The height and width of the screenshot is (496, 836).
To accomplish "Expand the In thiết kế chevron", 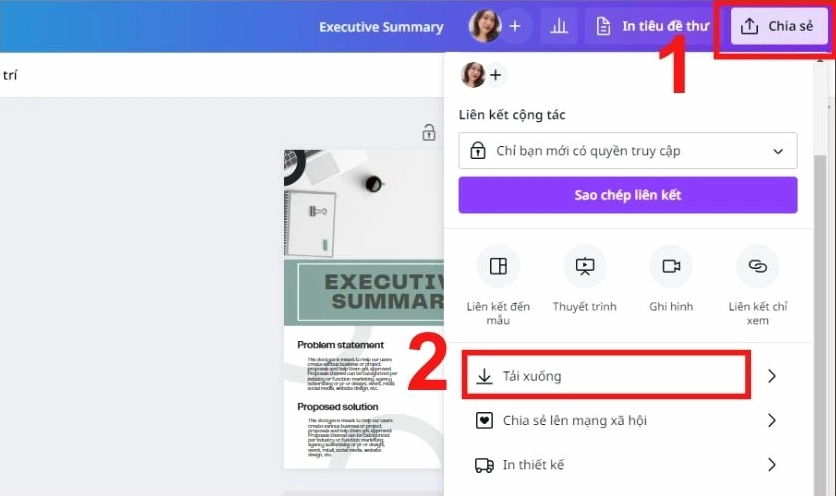I will (x=771, y=464).
